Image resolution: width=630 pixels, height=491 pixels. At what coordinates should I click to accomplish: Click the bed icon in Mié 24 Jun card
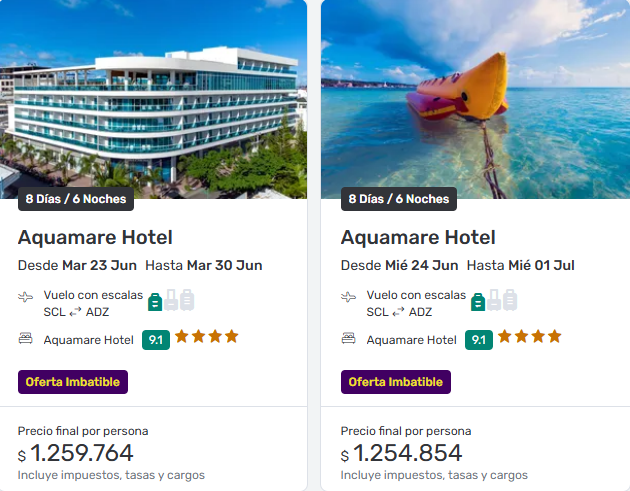tap(349, 339)
